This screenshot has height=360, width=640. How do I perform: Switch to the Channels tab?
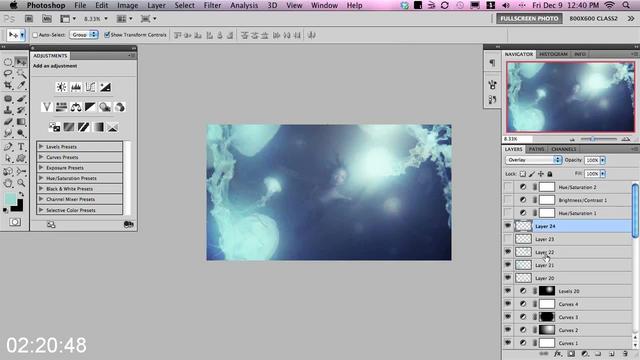(564, 149)
